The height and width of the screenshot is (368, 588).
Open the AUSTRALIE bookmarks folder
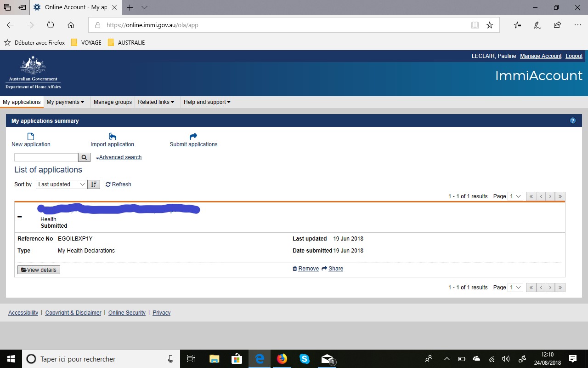[x=126, y=43]
